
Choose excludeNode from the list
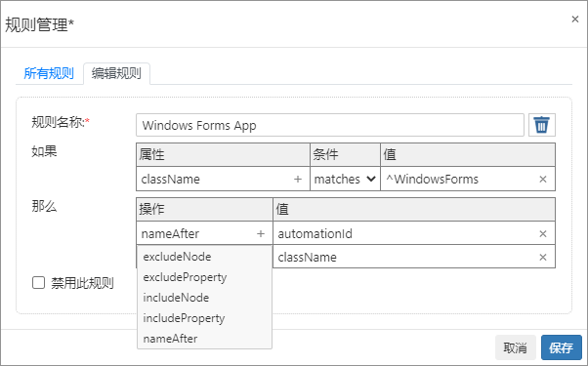[x=204, y=257]
